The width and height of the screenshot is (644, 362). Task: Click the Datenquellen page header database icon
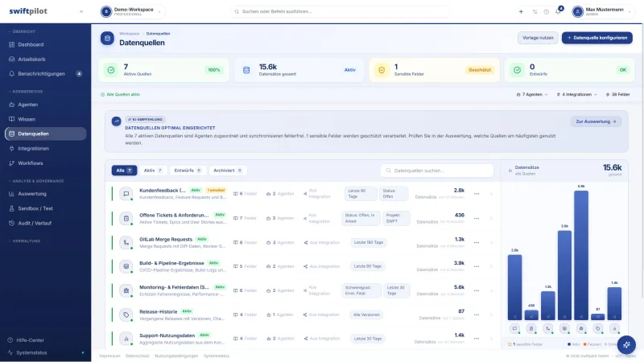coord(107,38)
